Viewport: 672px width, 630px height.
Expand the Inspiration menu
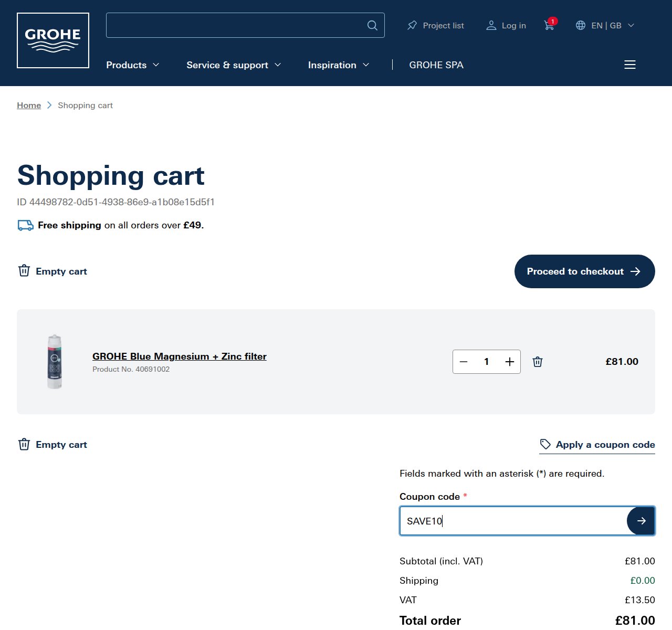click(x=339, y=65)
